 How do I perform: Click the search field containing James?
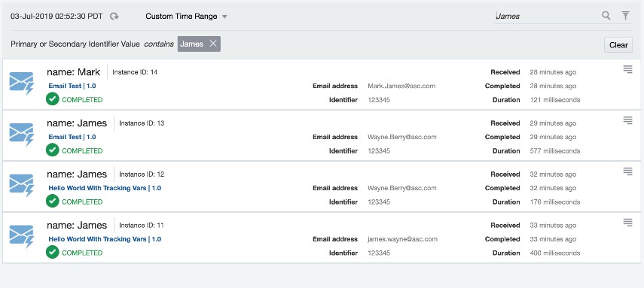point(545,16)
